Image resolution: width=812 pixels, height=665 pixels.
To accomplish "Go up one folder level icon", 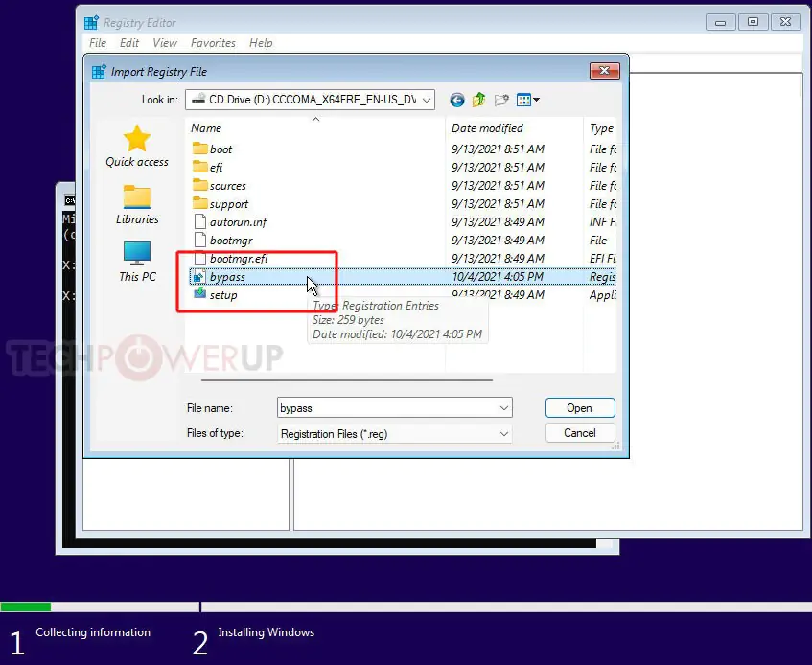I will pyautogui.click(x=479, y=100).
